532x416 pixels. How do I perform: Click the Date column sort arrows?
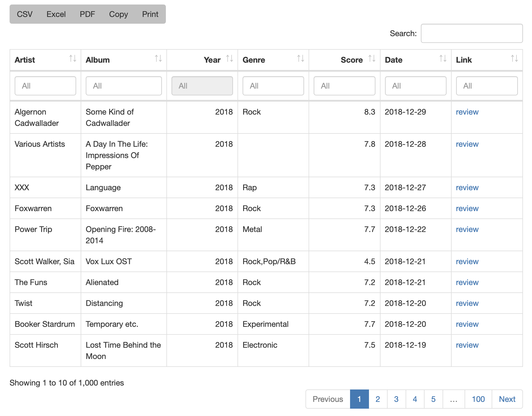click(443, 59)
